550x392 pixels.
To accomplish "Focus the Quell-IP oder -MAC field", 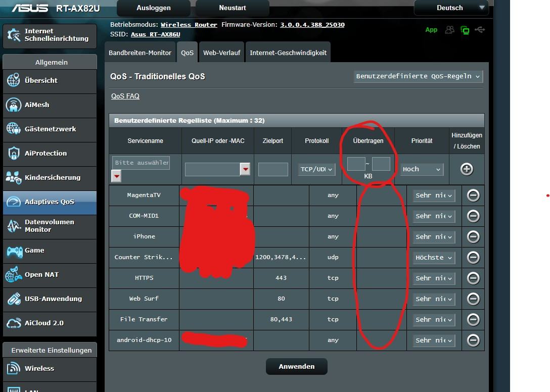I will pyautogui.click(x=212, y=169).
